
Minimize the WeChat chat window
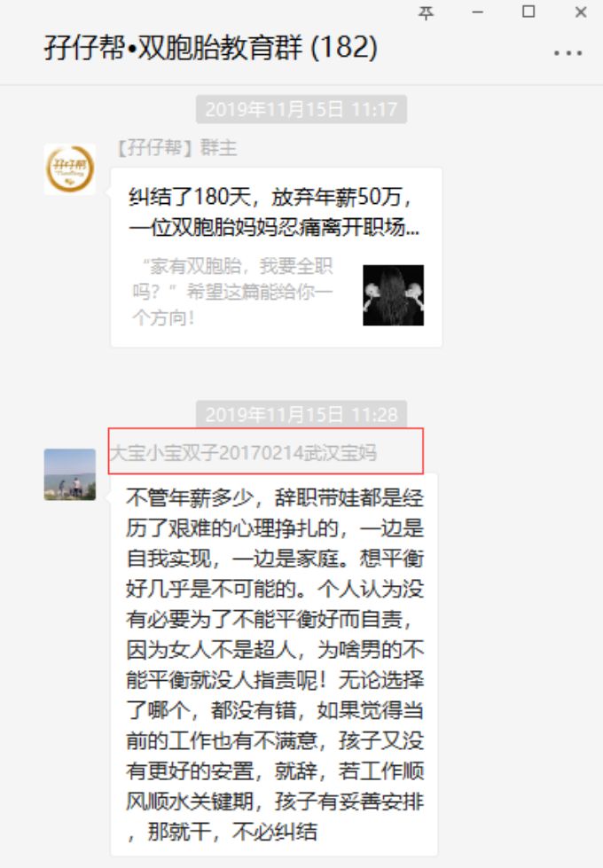tap(477, 12)
